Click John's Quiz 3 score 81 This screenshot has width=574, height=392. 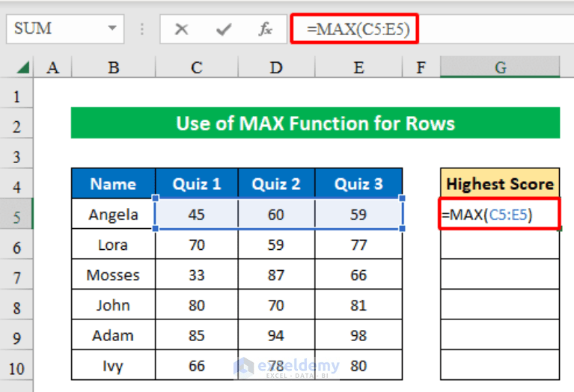(358, 305)
